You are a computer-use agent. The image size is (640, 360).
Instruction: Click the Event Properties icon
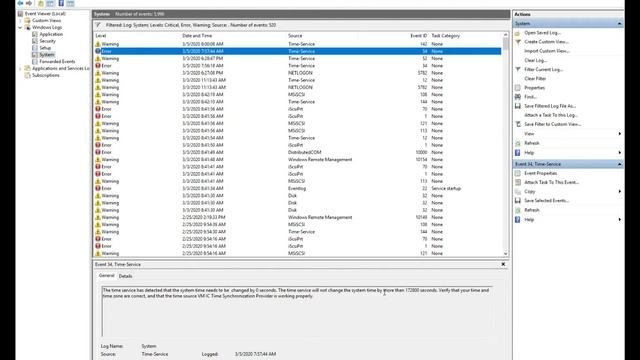click(x=518, y=173)
